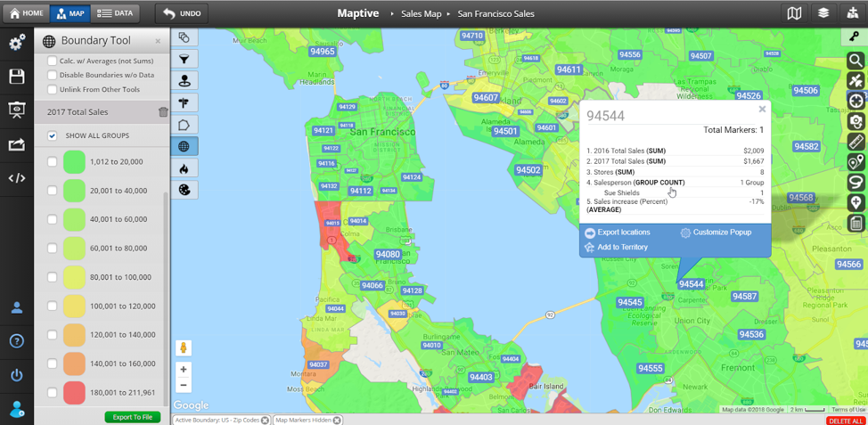This screenshot has height=425, width=868.
Task: Click San Francisco Sales breadcrumb
Action: point(496,14)
